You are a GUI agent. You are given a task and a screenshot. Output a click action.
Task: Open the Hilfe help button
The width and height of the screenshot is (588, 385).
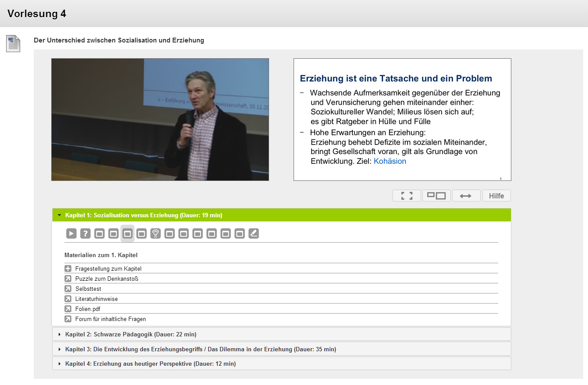click(496, 196)
